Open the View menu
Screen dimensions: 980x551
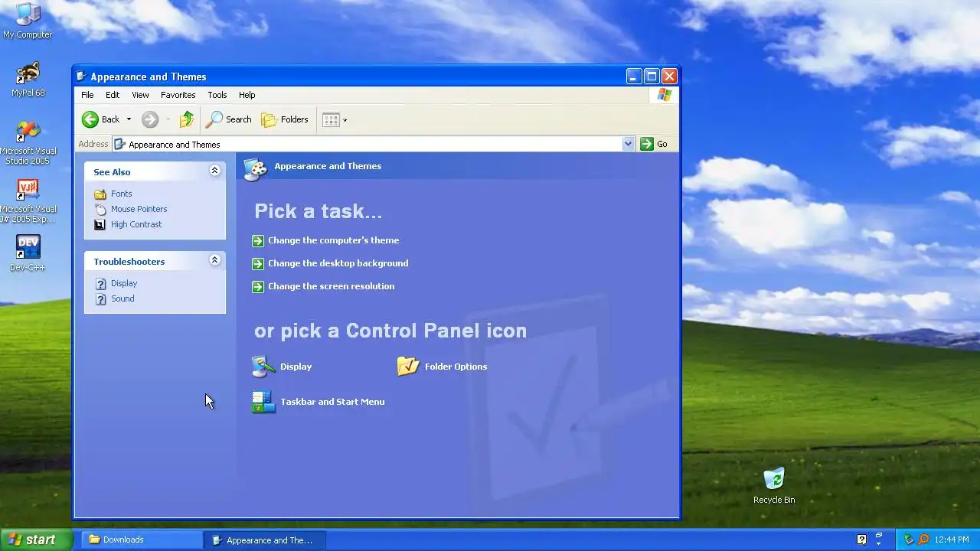140,95
